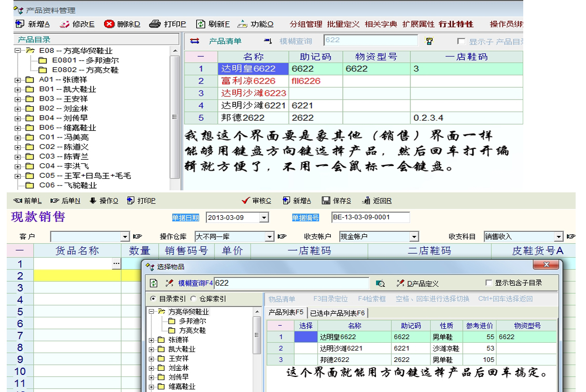Image resolution: width=586 pixels, height=392 pixels.
Task: Click the 审核C red checkmark icon
Action: pyautogui.click(x=246, y=201)
